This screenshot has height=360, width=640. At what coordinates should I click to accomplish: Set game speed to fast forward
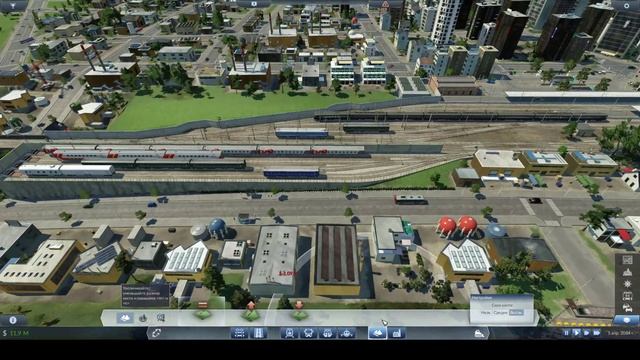pyautogui.click(x=587, y=333)
